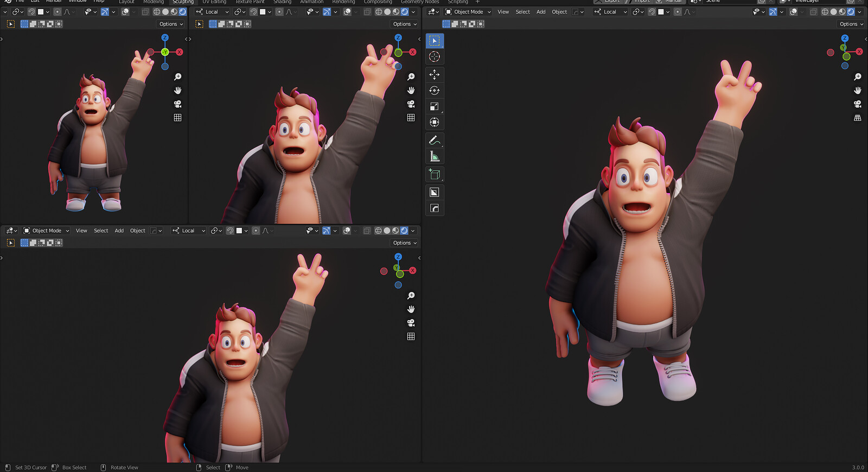Open the shading options arrow in the right viewport header
Image resolution: width=868 pixels, height=472 pixels.
pyautogui.click(x=860, y=12)
